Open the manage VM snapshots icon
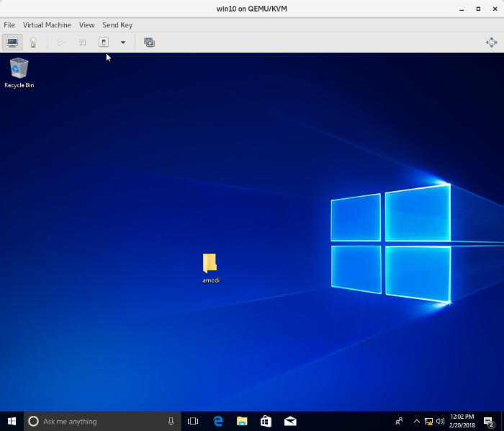This screenshot has width=504, height=431. (x=149, y=43)
